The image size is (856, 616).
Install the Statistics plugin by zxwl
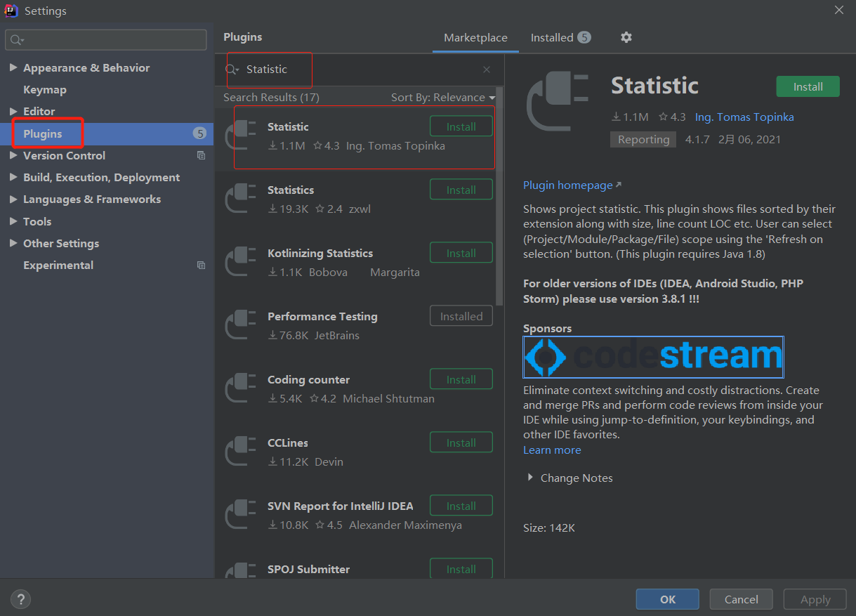point(461,190)
